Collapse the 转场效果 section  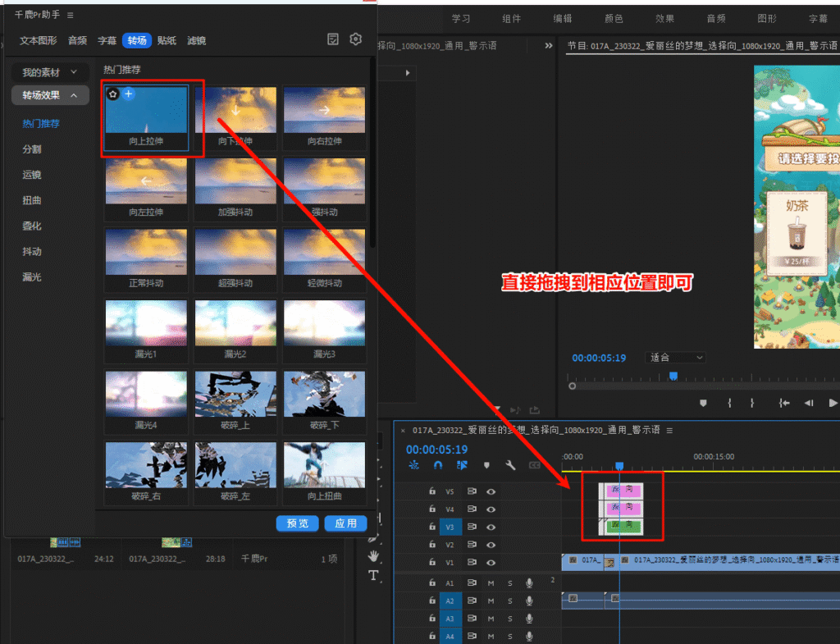50,95
